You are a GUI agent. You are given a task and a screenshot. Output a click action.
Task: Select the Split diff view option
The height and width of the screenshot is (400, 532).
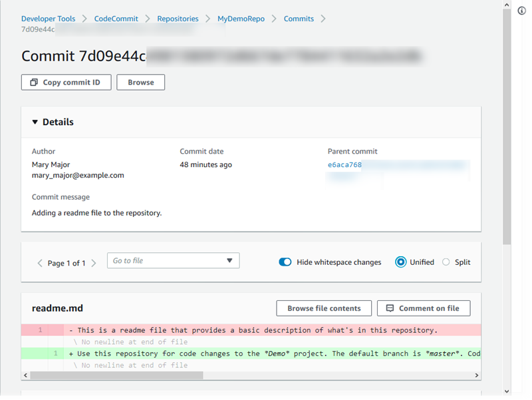point(446,262)
